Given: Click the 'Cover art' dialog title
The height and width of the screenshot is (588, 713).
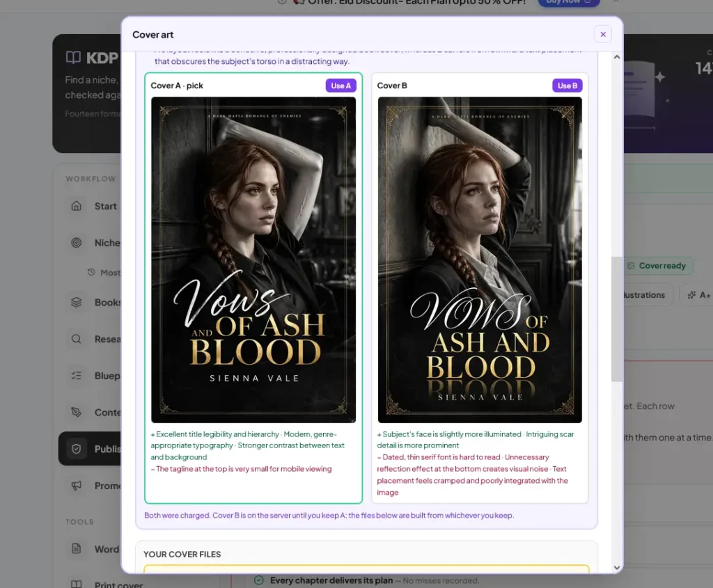Looking at the screenshot, I should pyautogui.click(x=152, y=35).
